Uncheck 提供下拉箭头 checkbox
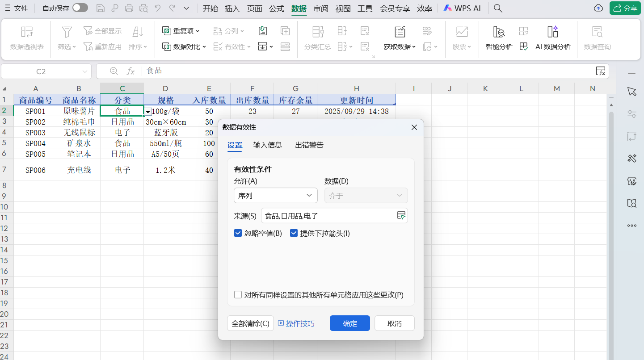This screenshot has width=644, height=360. tap(294, 233)
